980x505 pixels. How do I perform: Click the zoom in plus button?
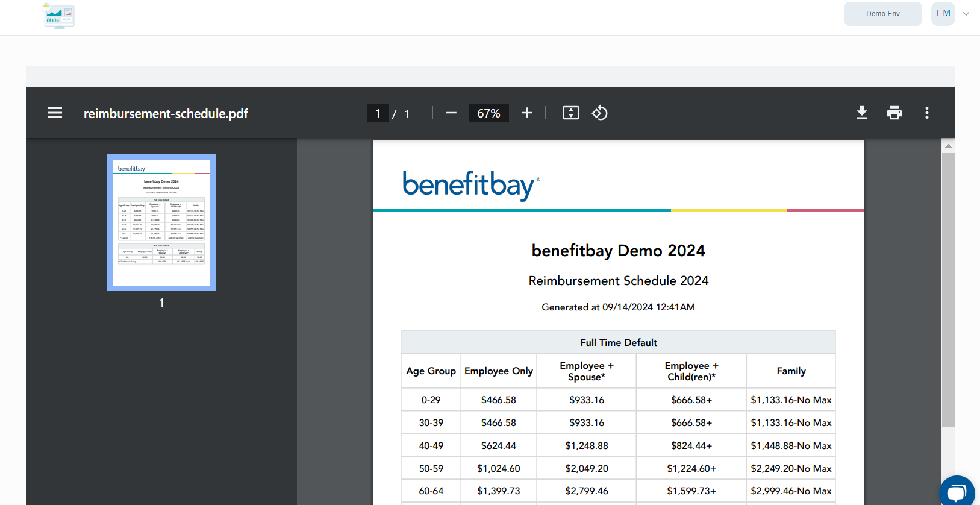pos(527,113)
